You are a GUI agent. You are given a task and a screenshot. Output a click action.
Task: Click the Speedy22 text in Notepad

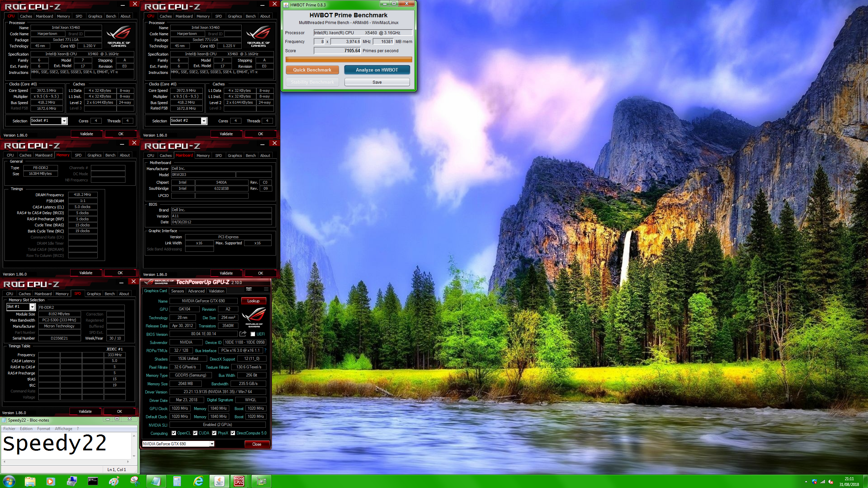click(55, 444)
